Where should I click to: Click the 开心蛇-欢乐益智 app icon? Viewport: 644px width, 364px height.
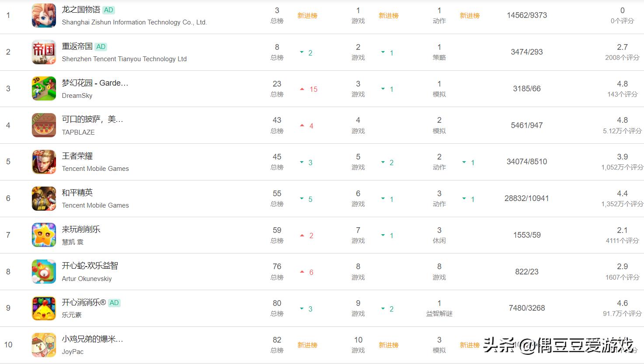(x=44, y=272)
